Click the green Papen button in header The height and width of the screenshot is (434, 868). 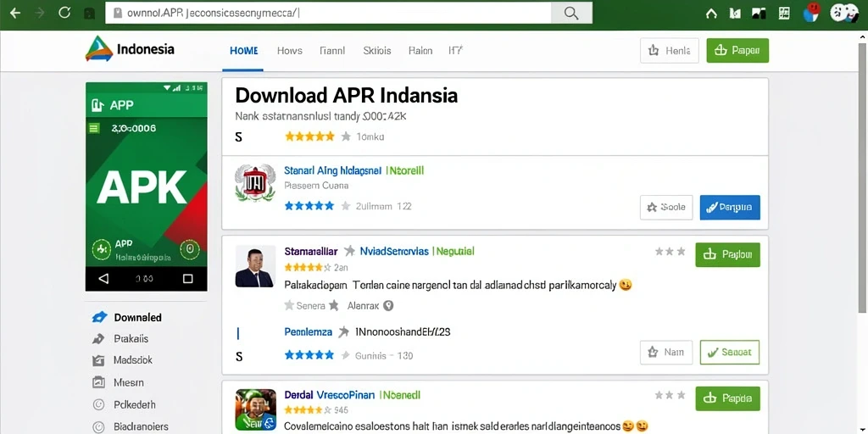pos(737,50)
